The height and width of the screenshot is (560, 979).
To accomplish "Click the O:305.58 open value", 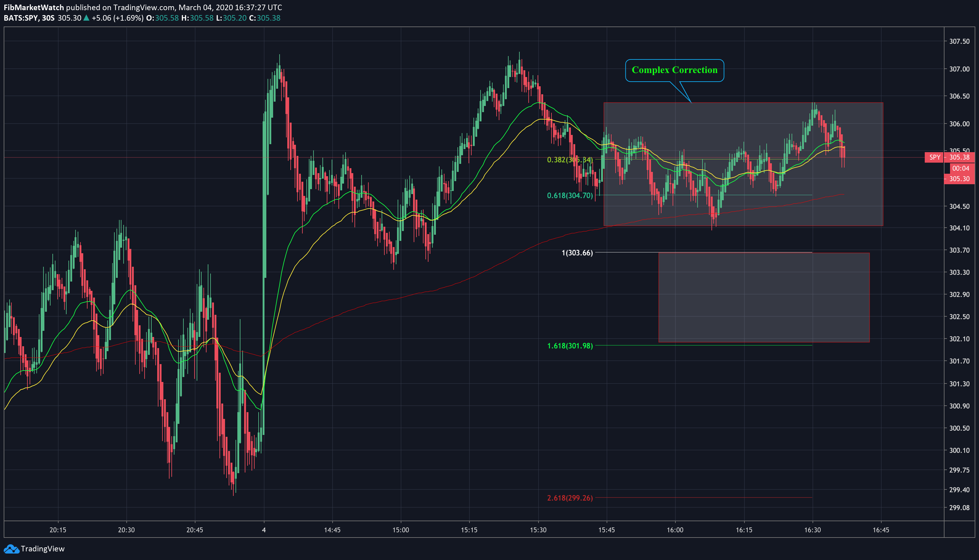I will [162, 18].
